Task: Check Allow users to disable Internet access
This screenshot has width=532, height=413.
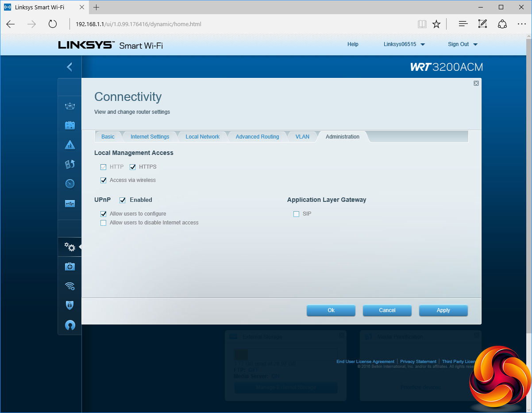Action: point(104,223)
